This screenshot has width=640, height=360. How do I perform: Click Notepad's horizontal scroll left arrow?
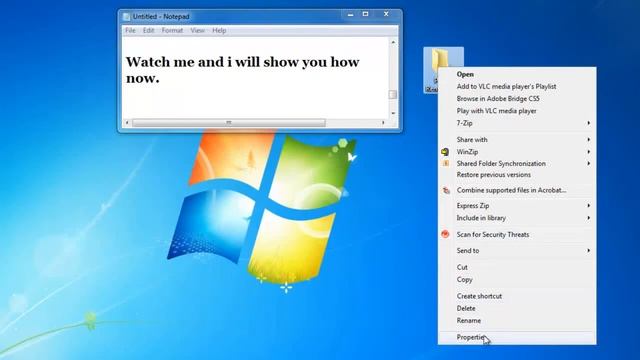tap(127, 122)
